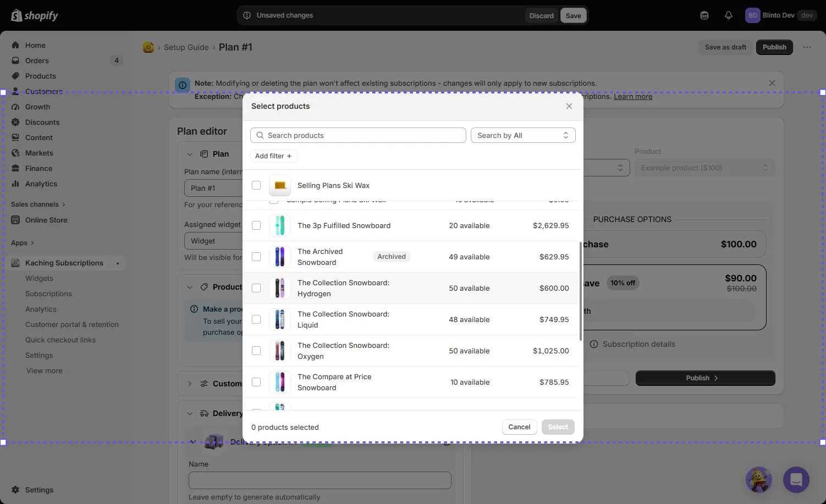Image resolution: width=826 pixels, height=504 pixels.
Task: Open the three-dots more actions menu
Action: click(x=807, y=47)
